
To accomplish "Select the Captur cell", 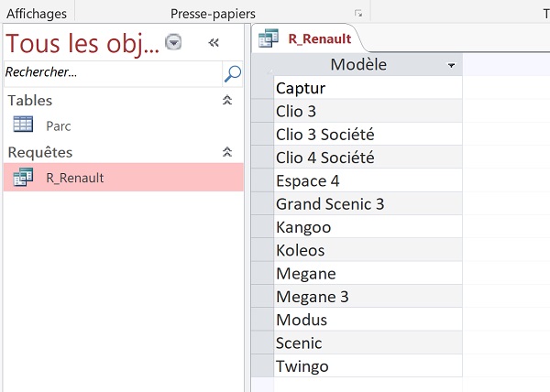I will coord(368,88).
